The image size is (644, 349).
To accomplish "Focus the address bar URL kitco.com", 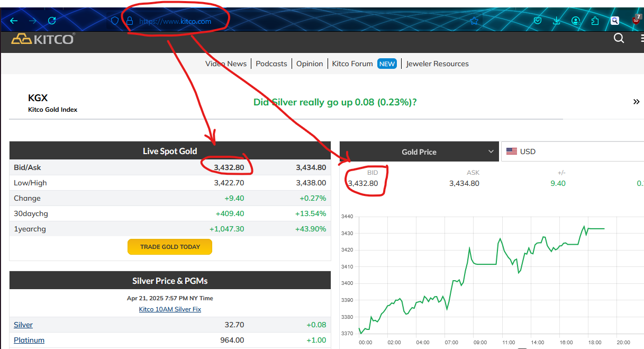I will tap(175, 21).
